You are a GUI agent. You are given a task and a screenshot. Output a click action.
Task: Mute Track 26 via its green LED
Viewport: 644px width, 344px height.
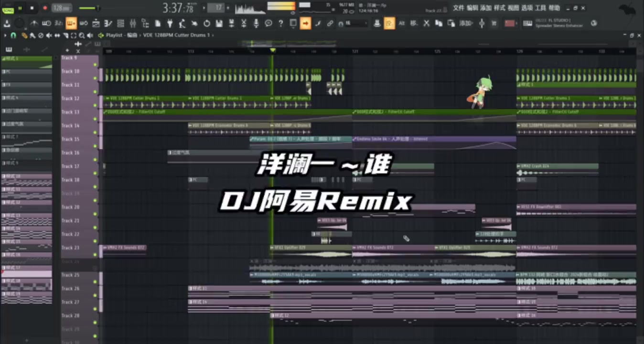tap(95, 295)
